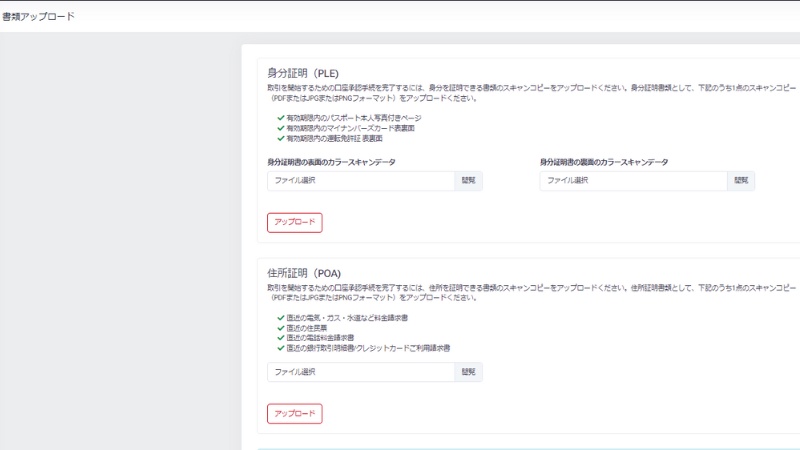Click the checkmark icon beside driver's license item
This screenshot has height=450, width=800.
click(x=280, y=138)
